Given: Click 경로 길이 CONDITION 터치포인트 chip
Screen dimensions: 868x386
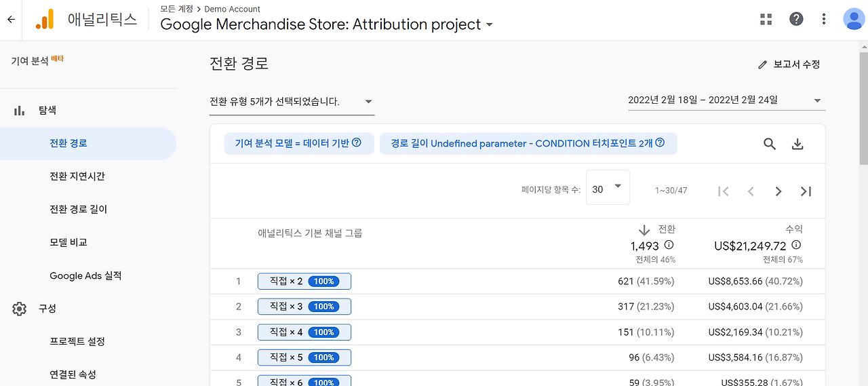Looking at the screenshot, I should point(528,144).
